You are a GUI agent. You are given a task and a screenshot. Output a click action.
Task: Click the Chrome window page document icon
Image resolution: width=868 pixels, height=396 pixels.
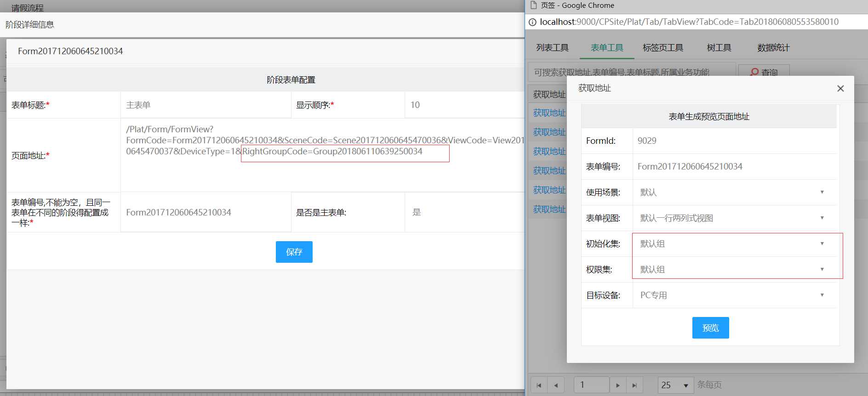534,5
